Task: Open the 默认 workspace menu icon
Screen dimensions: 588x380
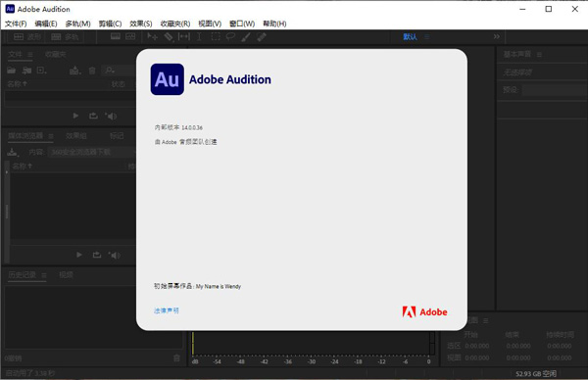Action: tap(426, 36)
